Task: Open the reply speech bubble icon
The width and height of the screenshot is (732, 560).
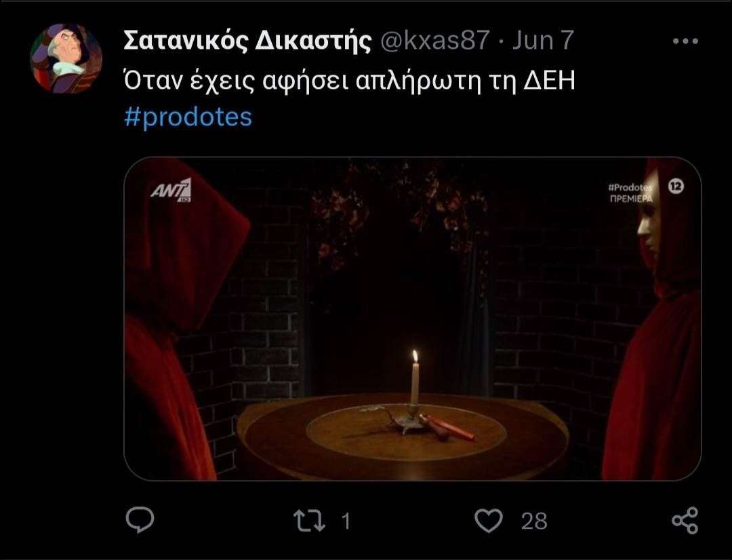Action: (140, 520)
